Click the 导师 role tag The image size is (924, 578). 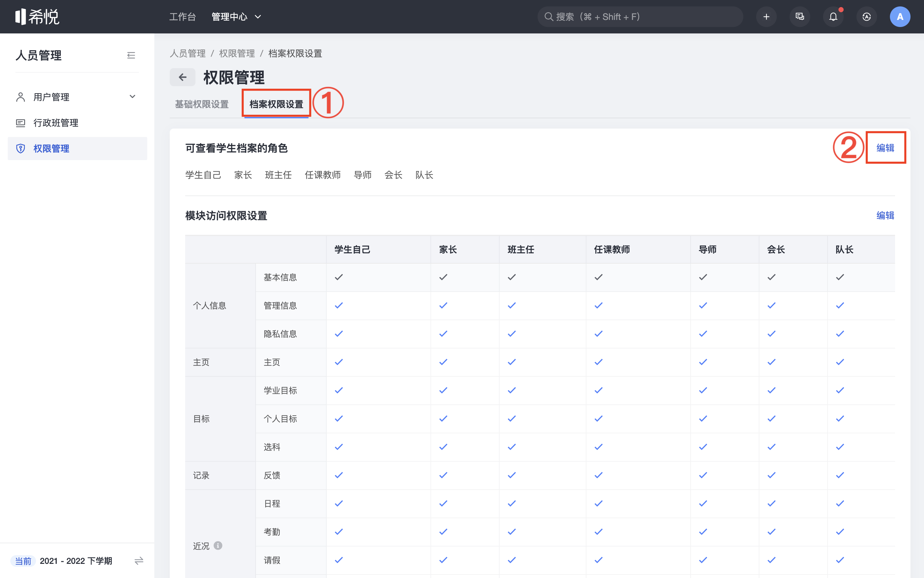click(x=362, y=175)
